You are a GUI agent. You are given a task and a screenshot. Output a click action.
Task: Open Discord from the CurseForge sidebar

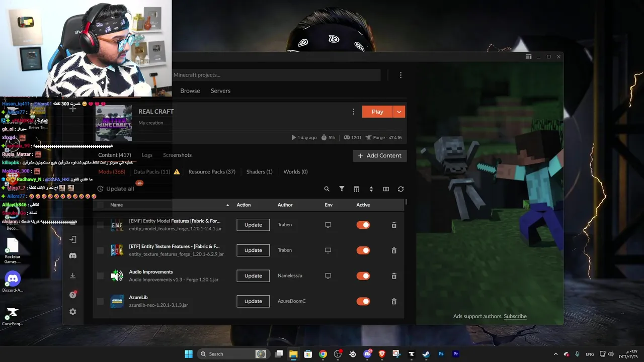tap(72, 256)
